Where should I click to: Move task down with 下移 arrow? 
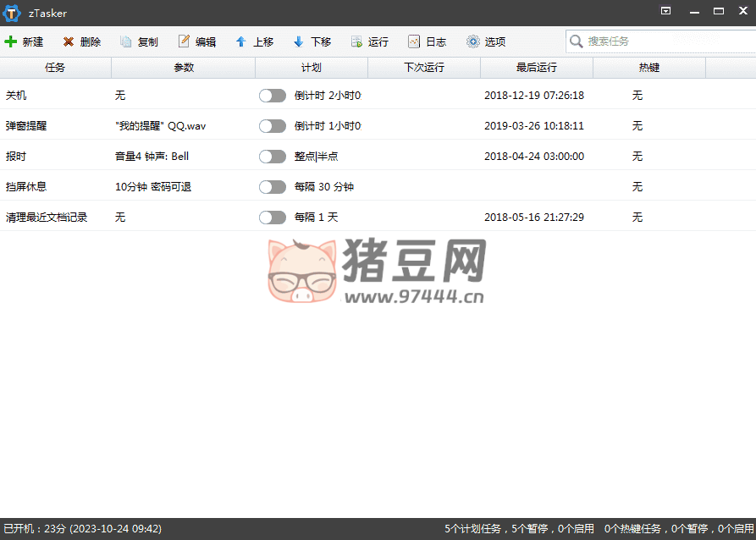pos(299,41)
